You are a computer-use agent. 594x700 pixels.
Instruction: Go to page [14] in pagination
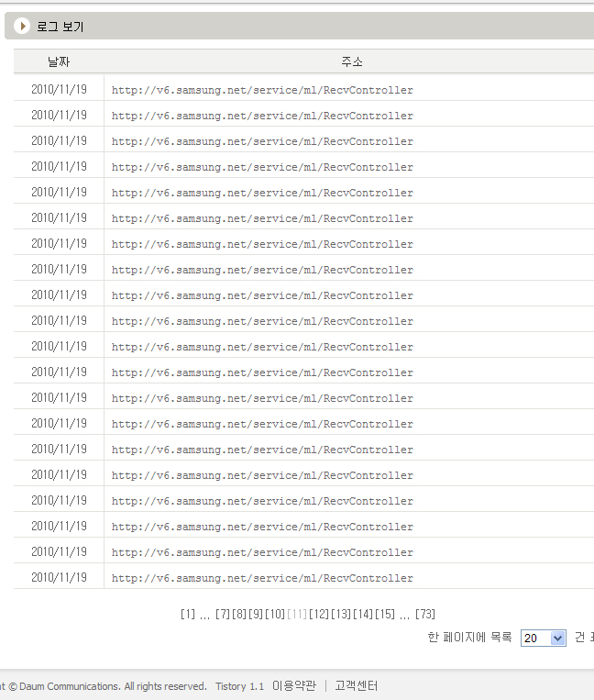click(363, 615)
